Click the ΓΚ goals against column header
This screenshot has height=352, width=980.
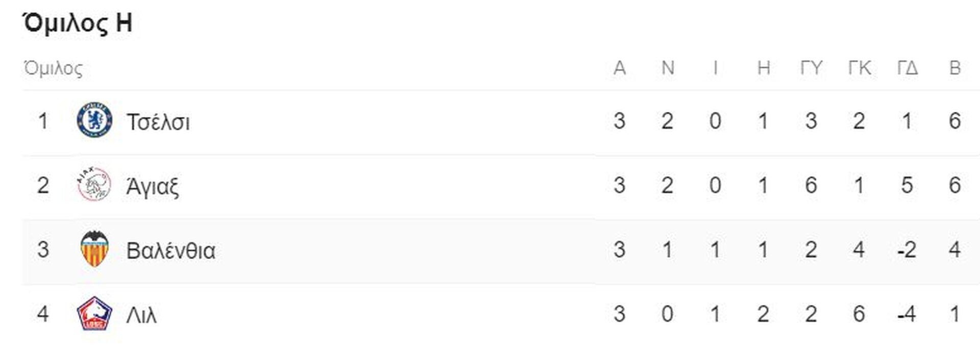tap(860, 67)
